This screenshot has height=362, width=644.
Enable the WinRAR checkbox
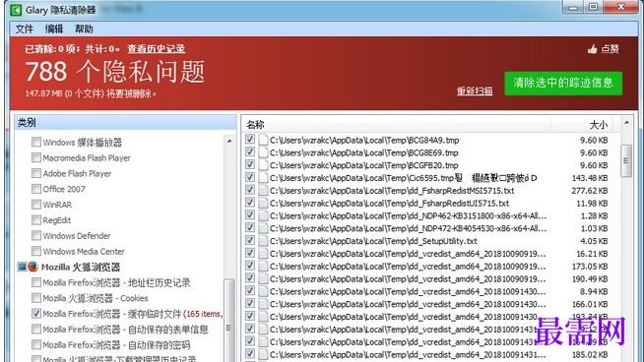(x=36, y=205)
